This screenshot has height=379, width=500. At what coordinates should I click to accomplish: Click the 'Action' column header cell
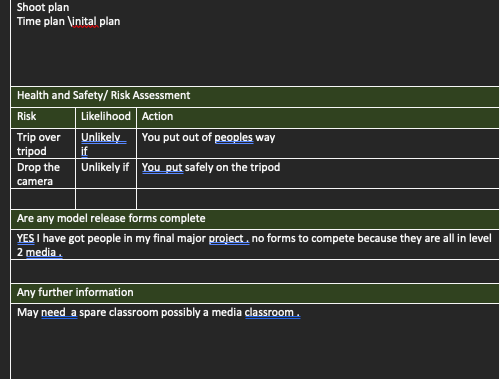[x=318, y=118]
